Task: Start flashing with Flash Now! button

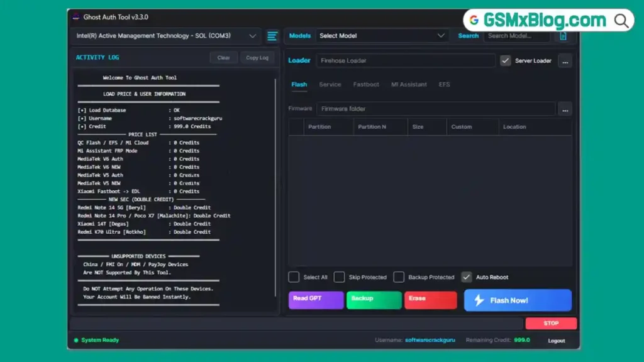Action: tap(518, 300)
